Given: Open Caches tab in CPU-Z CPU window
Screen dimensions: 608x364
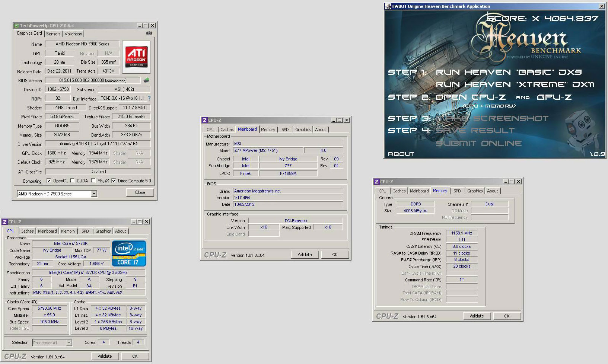Looking at the screenshot, I should click(27, 231).
